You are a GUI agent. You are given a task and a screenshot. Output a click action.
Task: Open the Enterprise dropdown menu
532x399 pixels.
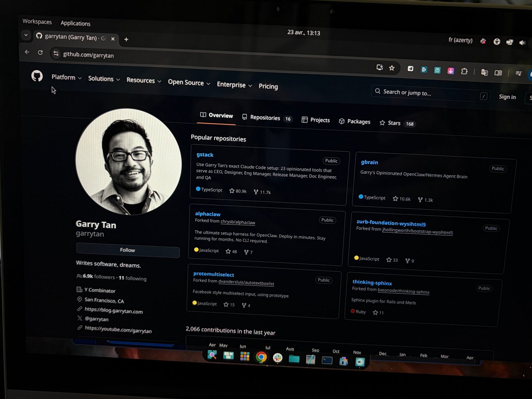(234, 85)
